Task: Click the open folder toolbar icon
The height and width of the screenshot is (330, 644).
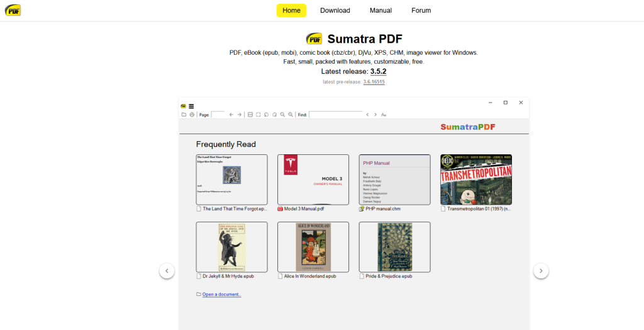Action: [x=184, y=115]
